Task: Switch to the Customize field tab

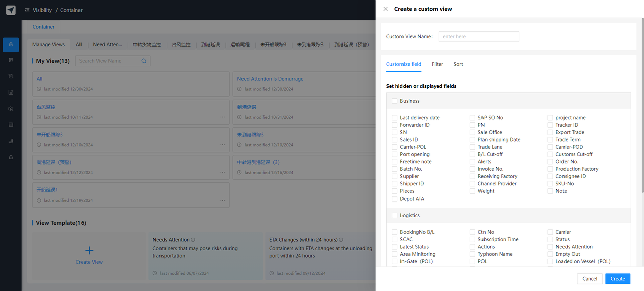Action: point(404,64)
